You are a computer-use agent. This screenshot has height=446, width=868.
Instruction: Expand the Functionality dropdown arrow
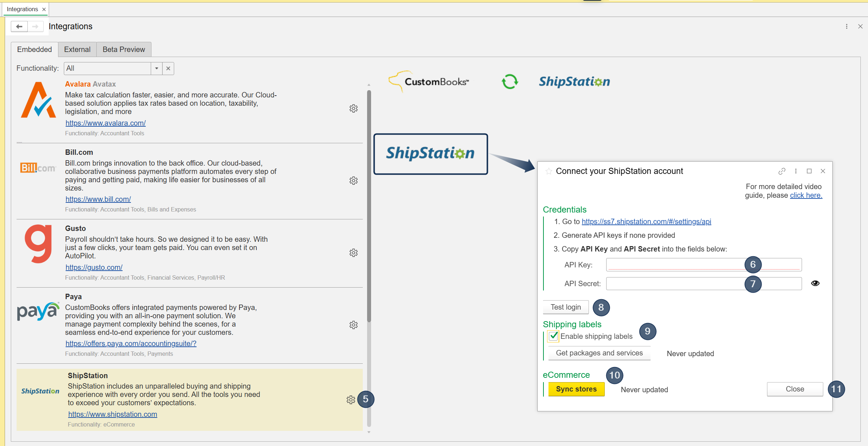pos(157,68)
